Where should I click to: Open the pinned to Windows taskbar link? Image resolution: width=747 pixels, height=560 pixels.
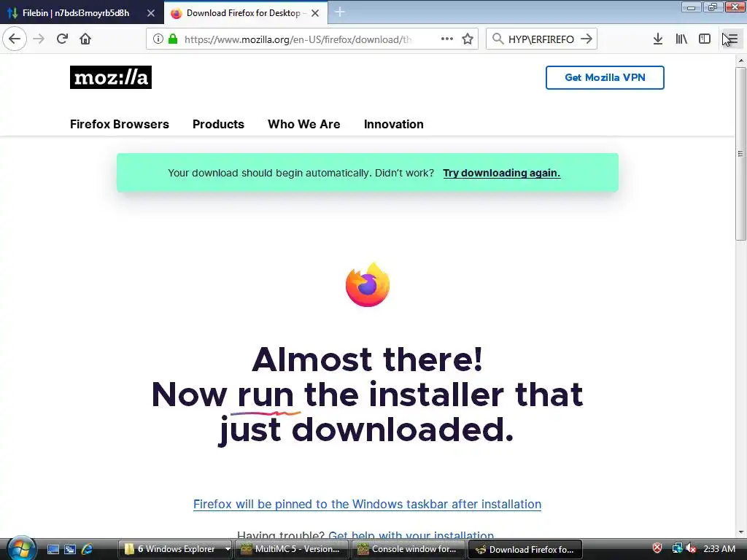(x=368, y=504)
